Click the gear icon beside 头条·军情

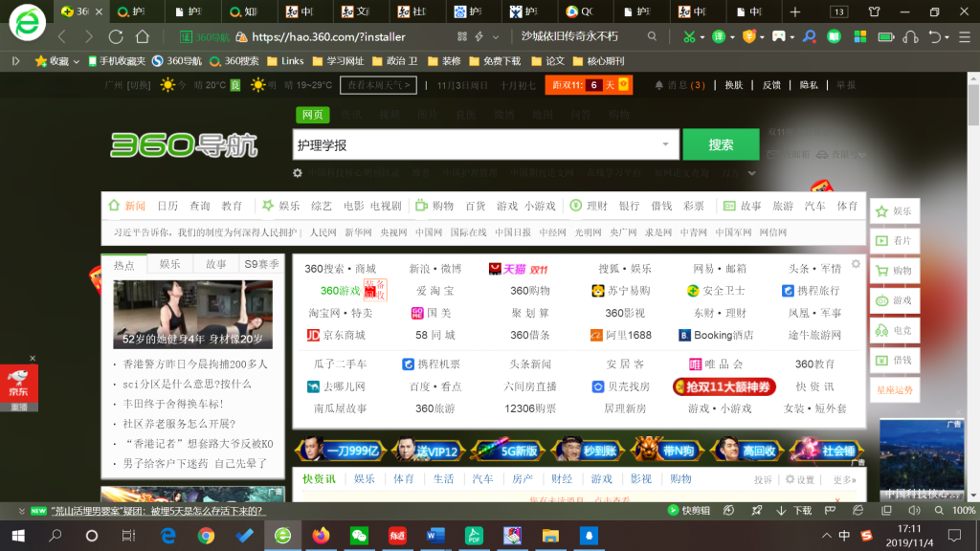pos(856,264)
